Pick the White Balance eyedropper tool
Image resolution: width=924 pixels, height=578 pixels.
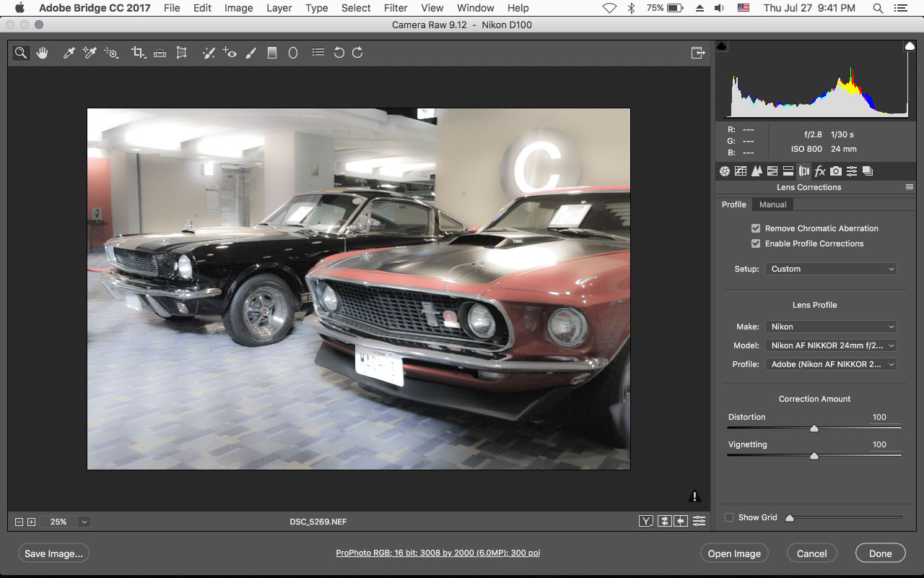coord(69,53)
